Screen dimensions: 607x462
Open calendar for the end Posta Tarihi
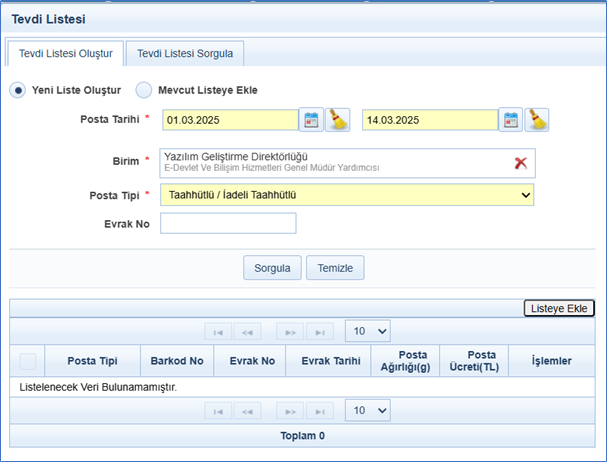pyautogui.click(x=511, y=120)
